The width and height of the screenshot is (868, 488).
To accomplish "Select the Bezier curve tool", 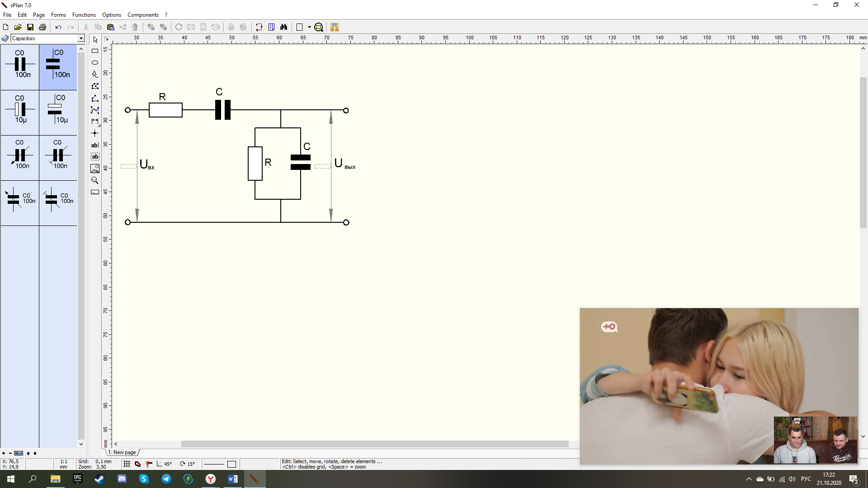I will pyautogui.click(x=95, y=110).
